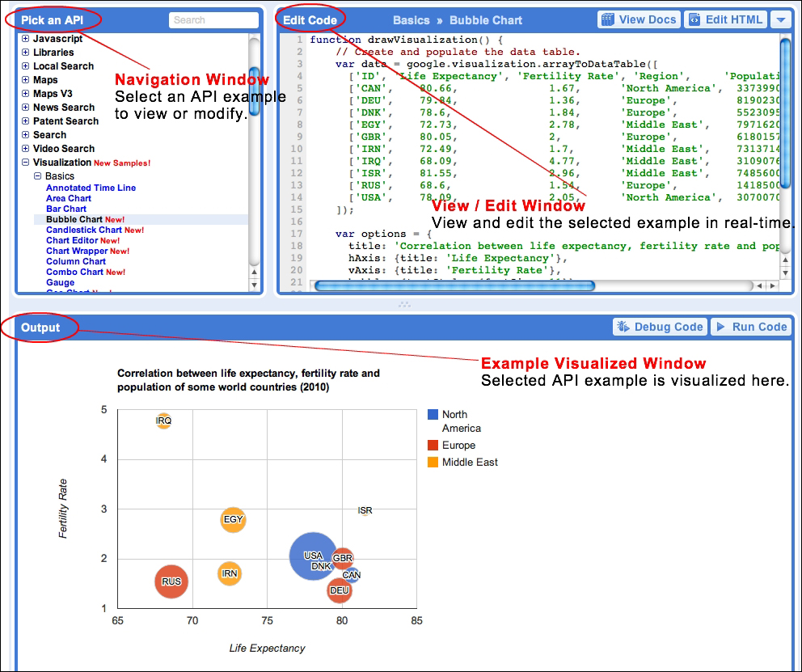This screenshot has width=802, height=672.
Task: Select the Bubble Chart example
Action: tap(74, 219)
